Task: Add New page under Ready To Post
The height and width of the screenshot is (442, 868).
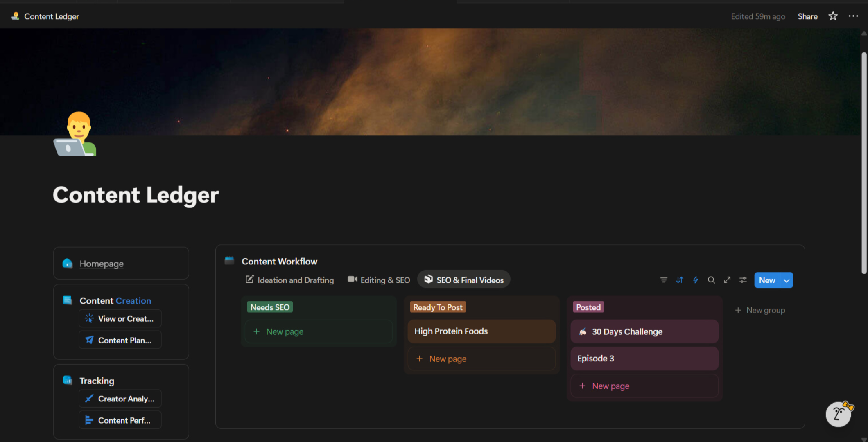Action: click(x=481, y=359)
